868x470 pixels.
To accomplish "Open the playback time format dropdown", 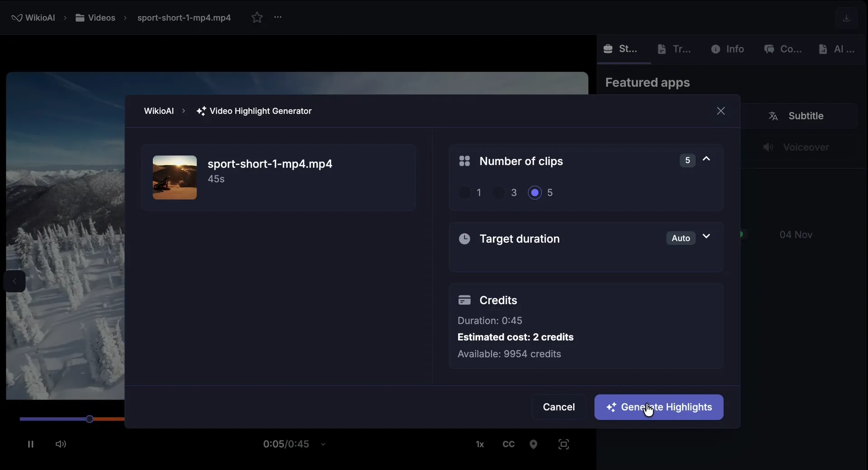I will pos(323,445).
